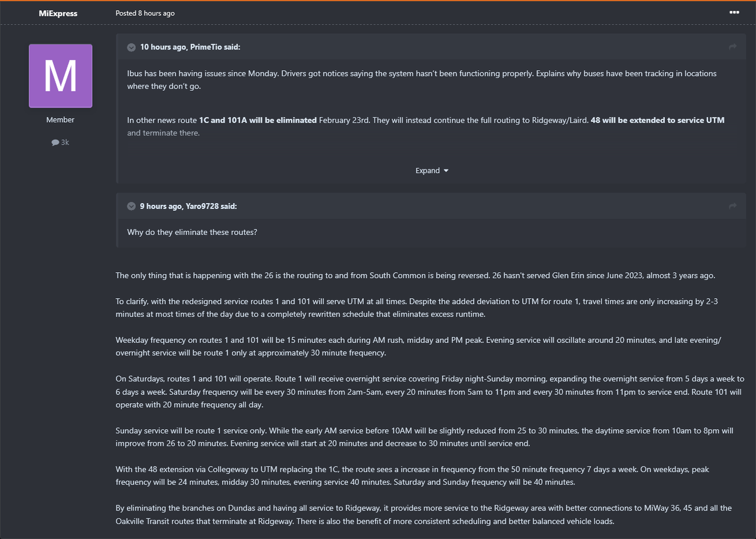Click bold text "48 will be extended to service UTM"
The height and width of the screenshot is (539, 756).
pos(657,120)
